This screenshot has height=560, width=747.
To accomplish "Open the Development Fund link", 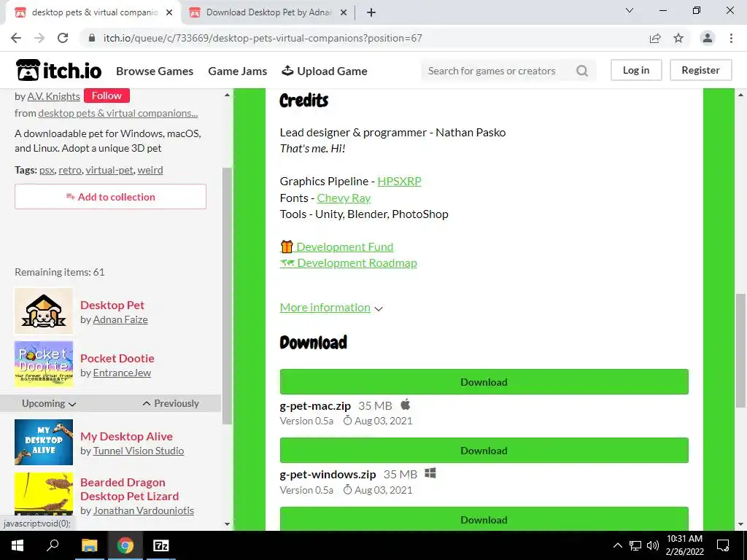I will click(337, 246).
